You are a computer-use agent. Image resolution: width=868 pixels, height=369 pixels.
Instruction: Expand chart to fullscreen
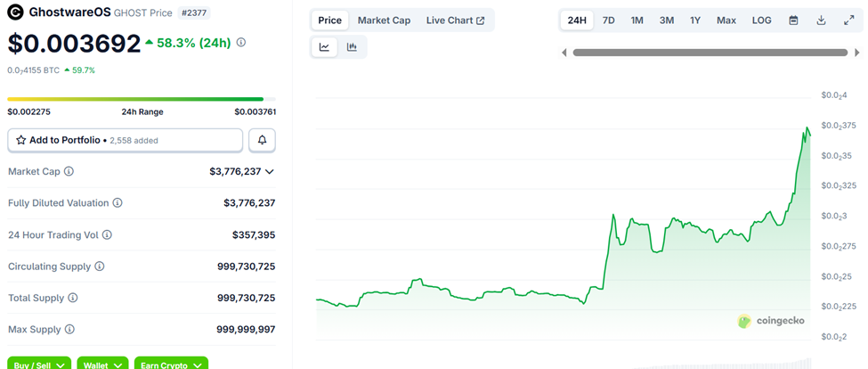pos(848,20)
